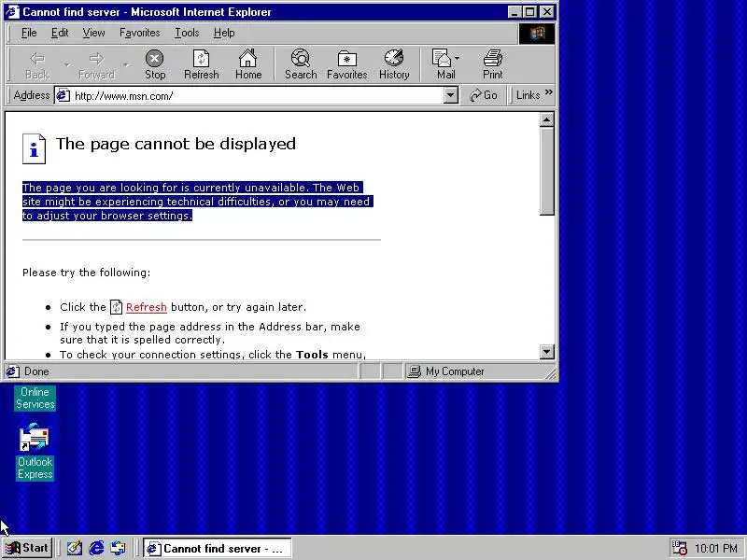Image resolution: width=747 pixels, height=560 pixels.
Task: Open the Search pane
Action: [x=301, y=64]
